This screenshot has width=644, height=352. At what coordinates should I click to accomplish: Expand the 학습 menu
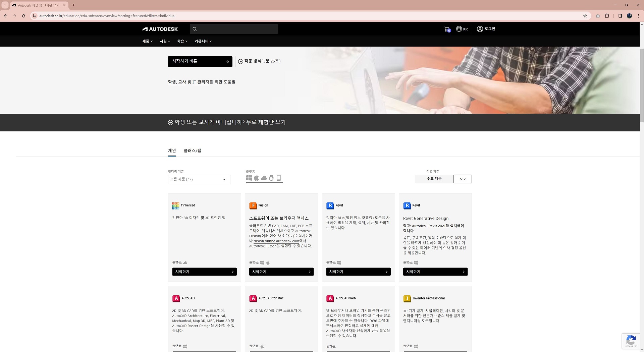[x=182, y=41]
